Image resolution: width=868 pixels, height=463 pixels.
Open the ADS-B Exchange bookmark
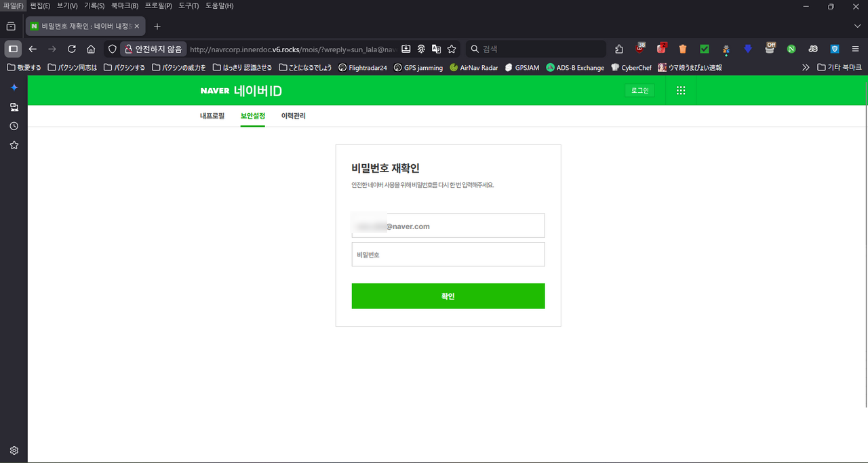coord(575,68)
